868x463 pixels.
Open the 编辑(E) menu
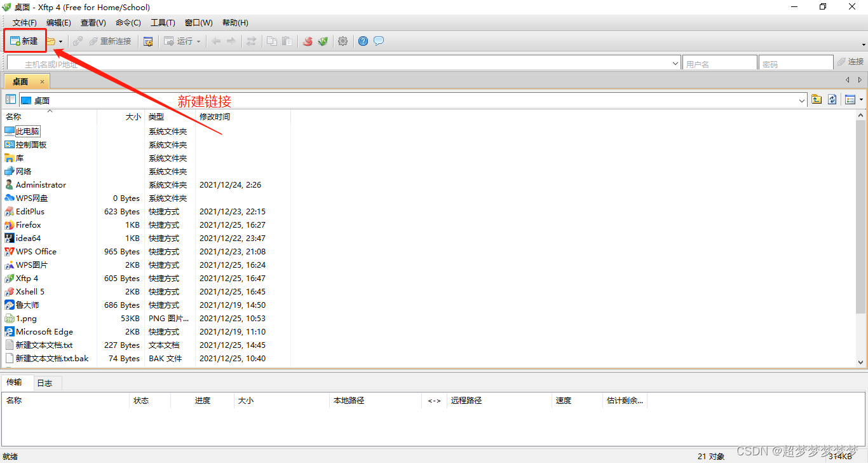click(x=58, y=23)
